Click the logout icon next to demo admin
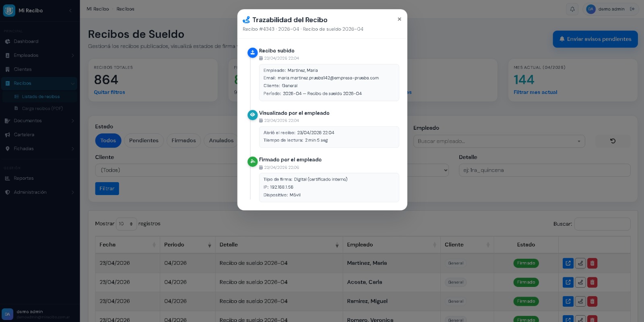Viewport: 644px width, 322px height. click(x=632, y=9)
